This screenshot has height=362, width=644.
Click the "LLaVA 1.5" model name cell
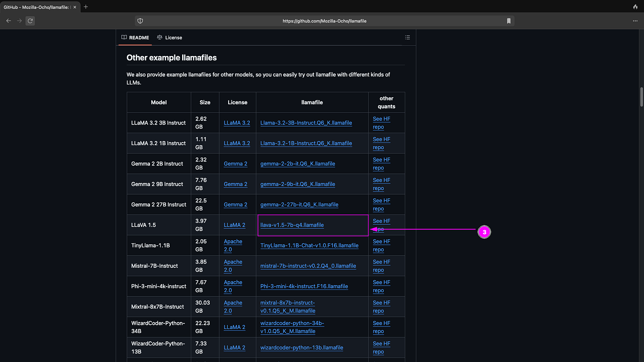click(159, 225)
